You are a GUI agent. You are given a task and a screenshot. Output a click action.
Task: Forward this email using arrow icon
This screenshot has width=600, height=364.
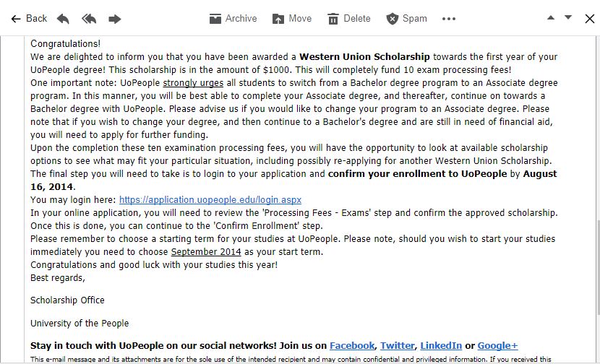click(x=115, y=19)
